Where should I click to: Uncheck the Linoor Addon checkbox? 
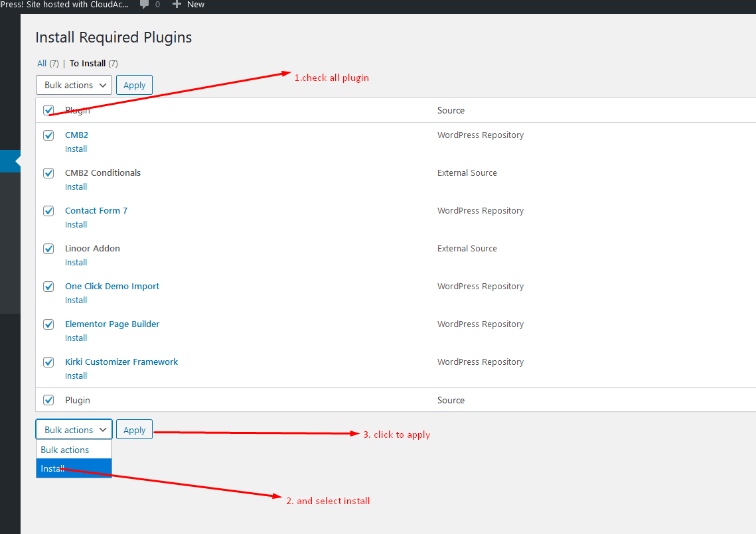(48, 249)
